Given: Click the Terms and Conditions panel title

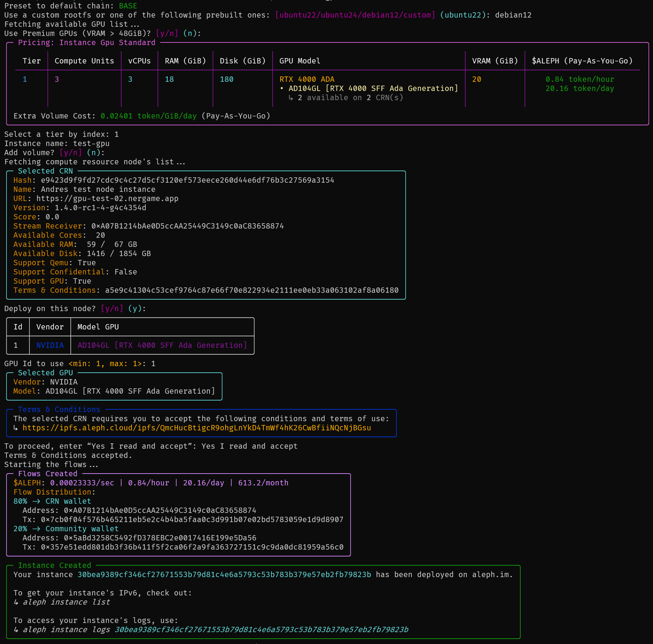Looking at the screenshot, I should (x=58, y=409).
